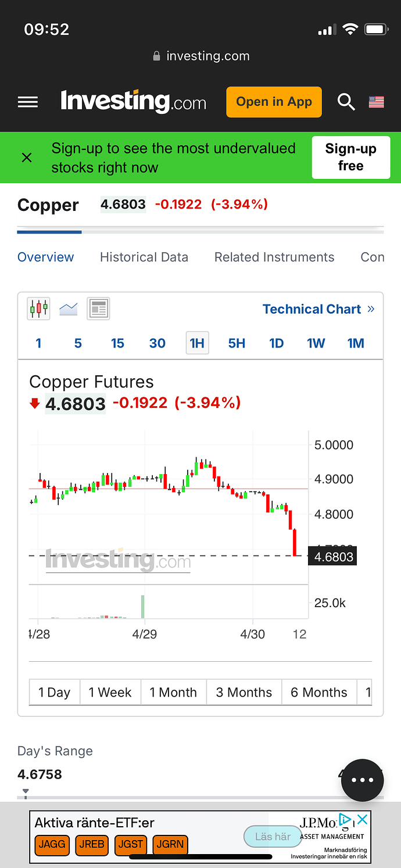Open the US flag edition selector
The image size is (401, 868).
tap(377, 102)
